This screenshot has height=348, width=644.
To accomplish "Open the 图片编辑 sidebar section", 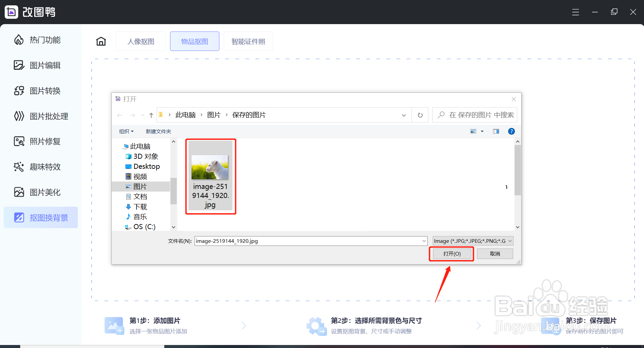I will [x=37, y=65].
